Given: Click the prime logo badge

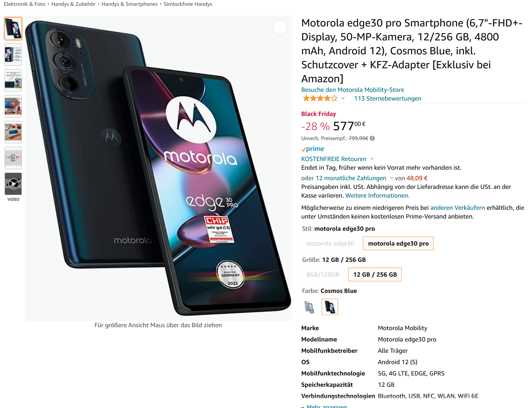Looking at the screenshot, I should (312, 149).
